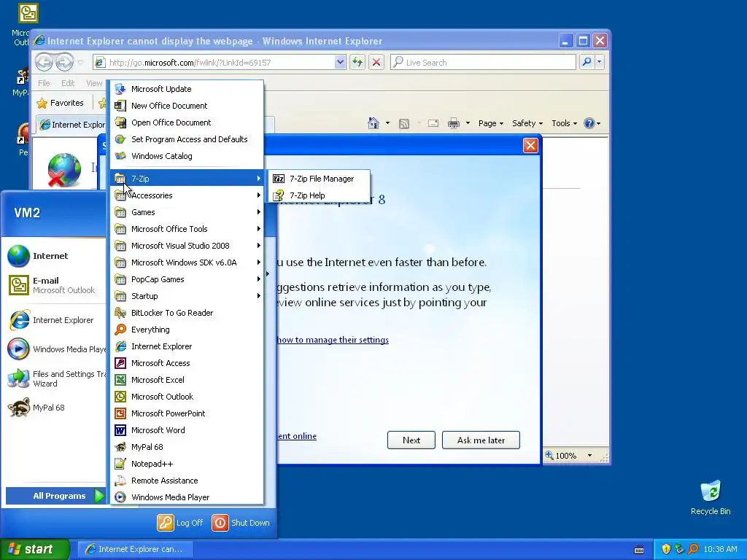
Task: Open the 100% zoom level dropdown
Action: pos(589,456)
